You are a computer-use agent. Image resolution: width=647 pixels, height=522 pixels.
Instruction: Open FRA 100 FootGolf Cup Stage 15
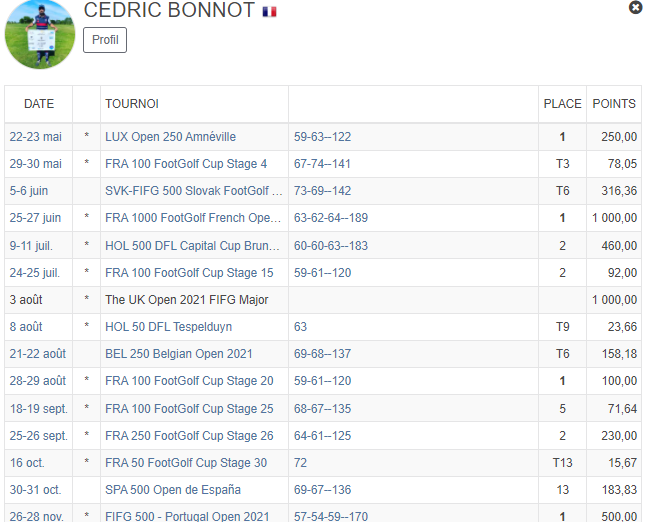point(189,273)
